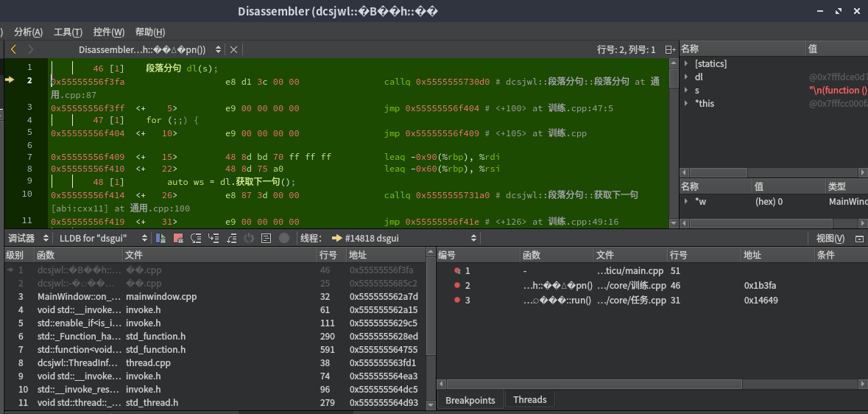This screenshot has height=414, width=868.
Task: Click the split editor icon
Action: (671, 50)
